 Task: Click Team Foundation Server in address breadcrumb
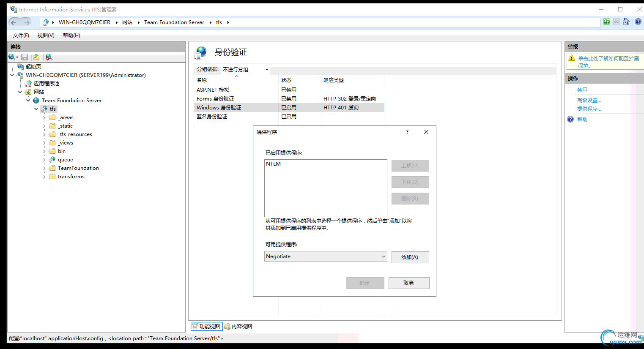174,22
